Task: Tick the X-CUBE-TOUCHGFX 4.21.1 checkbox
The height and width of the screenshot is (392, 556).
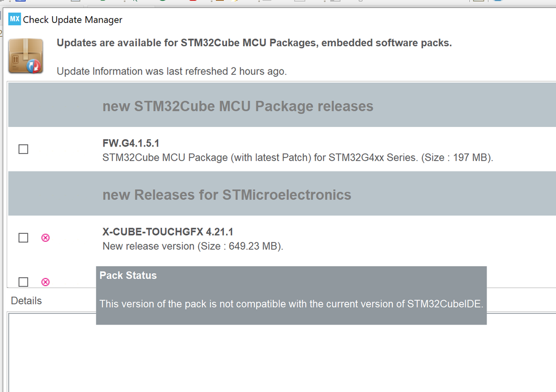Action: tap(23, 238)
